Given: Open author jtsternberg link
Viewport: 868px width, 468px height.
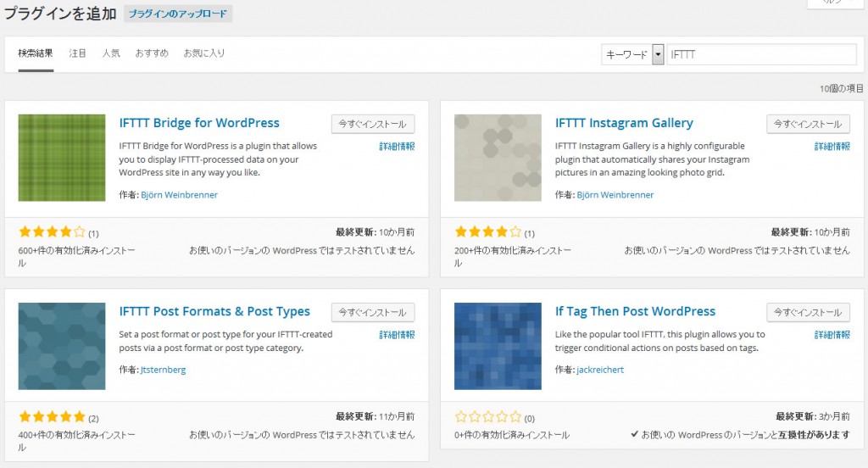Looking at the screenshot, I should (x=163, y=370).
